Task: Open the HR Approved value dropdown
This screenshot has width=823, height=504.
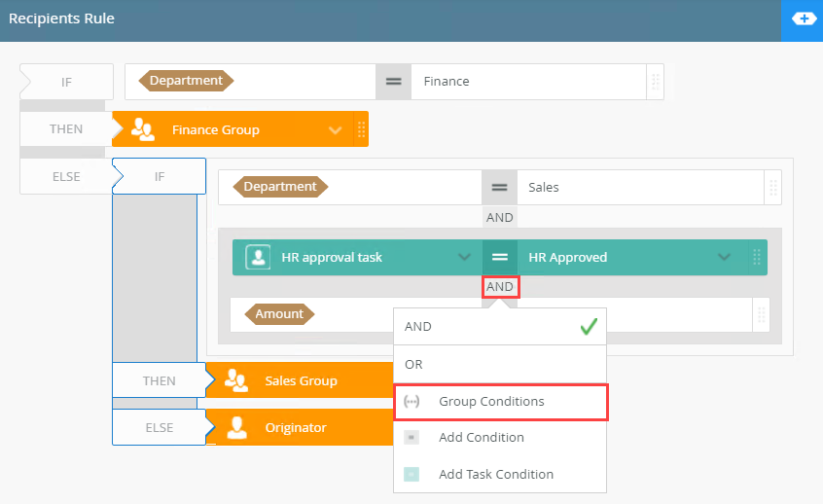Action: point(723,258)
